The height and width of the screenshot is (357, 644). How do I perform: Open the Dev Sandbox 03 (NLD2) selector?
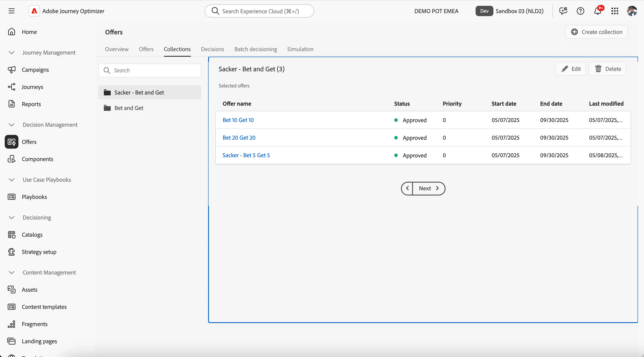click(x=509, y=11)
